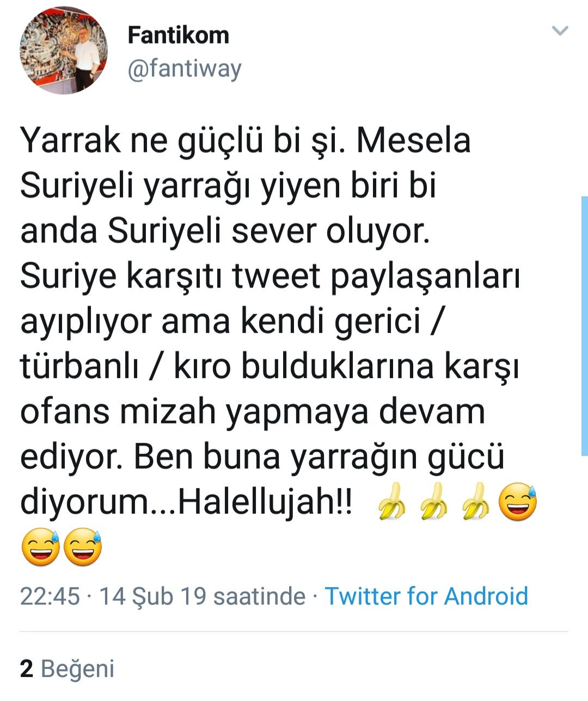Click the Beğeni label below the divider
Screen dimensions: 588x701
[78, 668]
